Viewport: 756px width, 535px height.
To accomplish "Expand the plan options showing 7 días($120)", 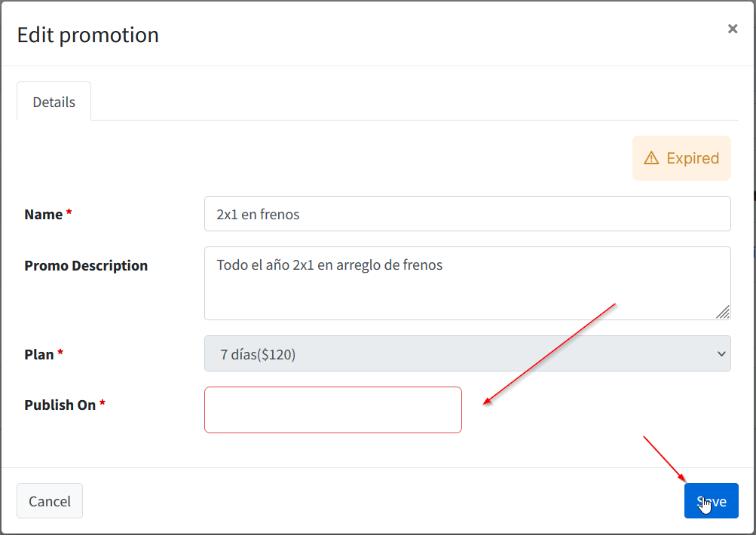I will pyautogui.click(x=467, y=354).
